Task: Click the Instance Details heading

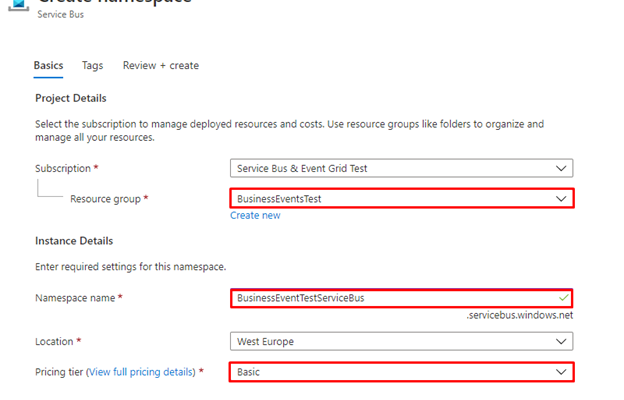Action: 74,241
